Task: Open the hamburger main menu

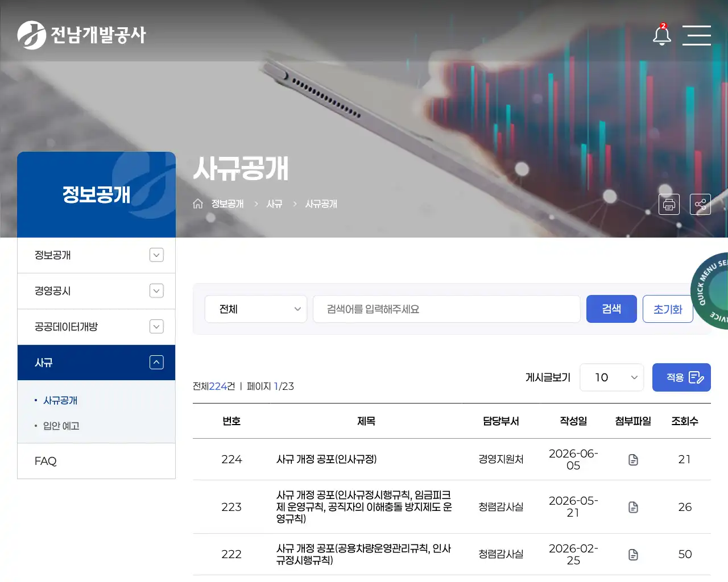Action: point(697,35)
